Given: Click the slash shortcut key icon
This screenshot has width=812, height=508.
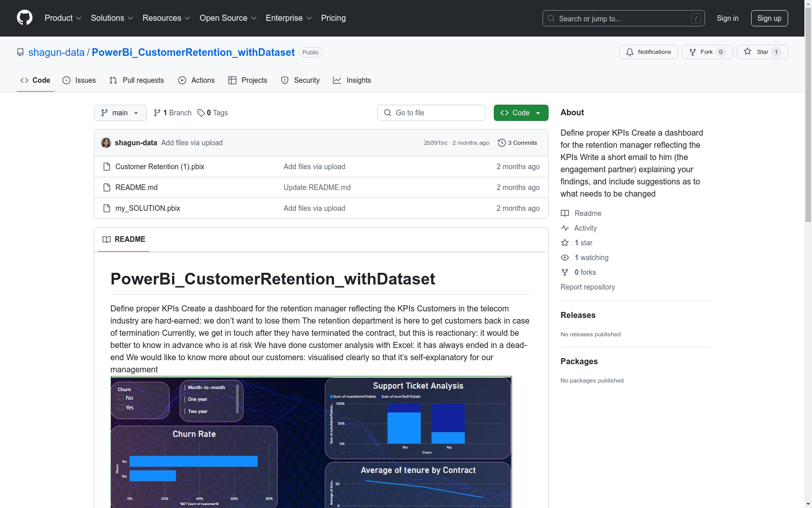Looking at the screenshot, I should (x=696, y=18).
